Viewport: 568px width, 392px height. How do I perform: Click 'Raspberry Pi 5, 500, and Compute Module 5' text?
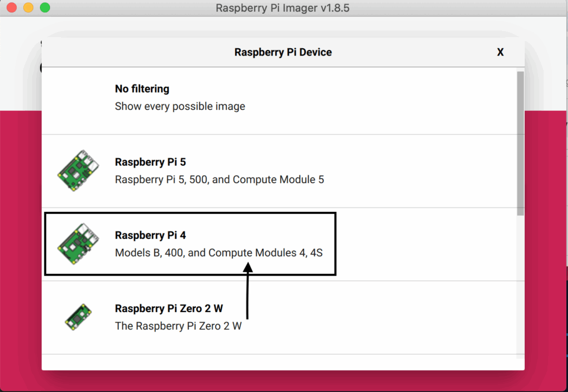(220, 180)
